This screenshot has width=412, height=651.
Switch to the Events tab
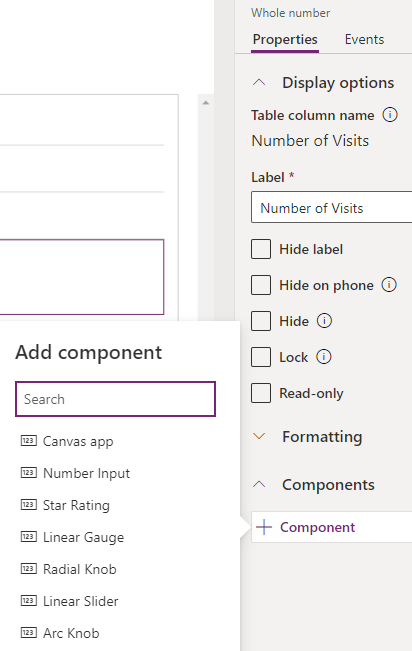[x=364, y=39]
